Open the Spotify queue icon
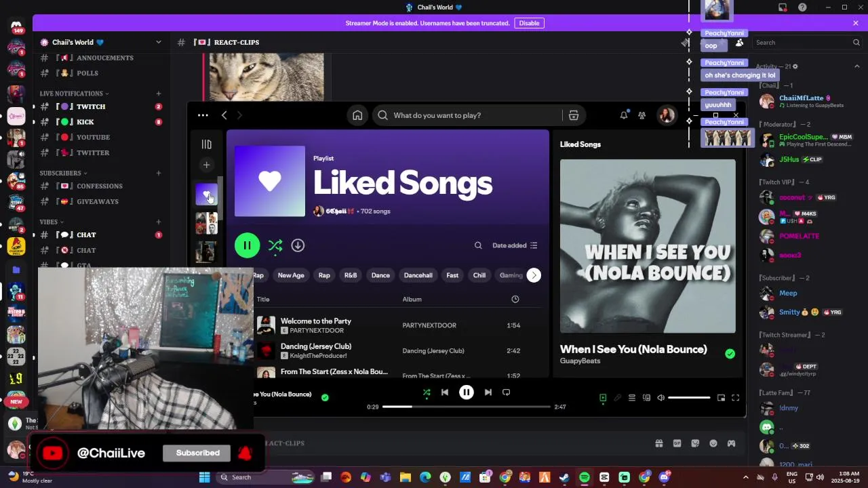Image resolution: width=868 pixels, height=488 pixels. pos(631,398)
